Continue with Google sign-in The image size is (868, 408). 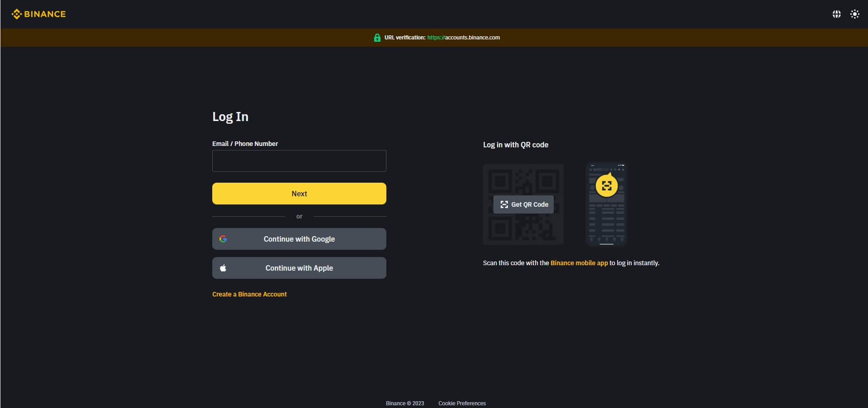(x=299, y=239)
